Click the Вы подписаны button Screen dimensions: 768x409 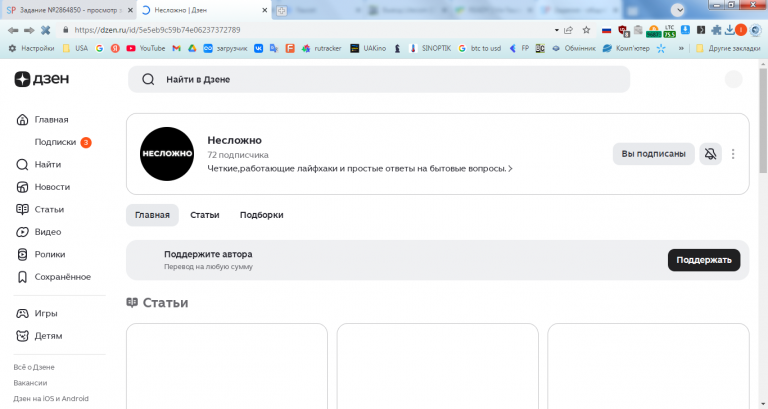pyautogui.click(x=653, y=154)
